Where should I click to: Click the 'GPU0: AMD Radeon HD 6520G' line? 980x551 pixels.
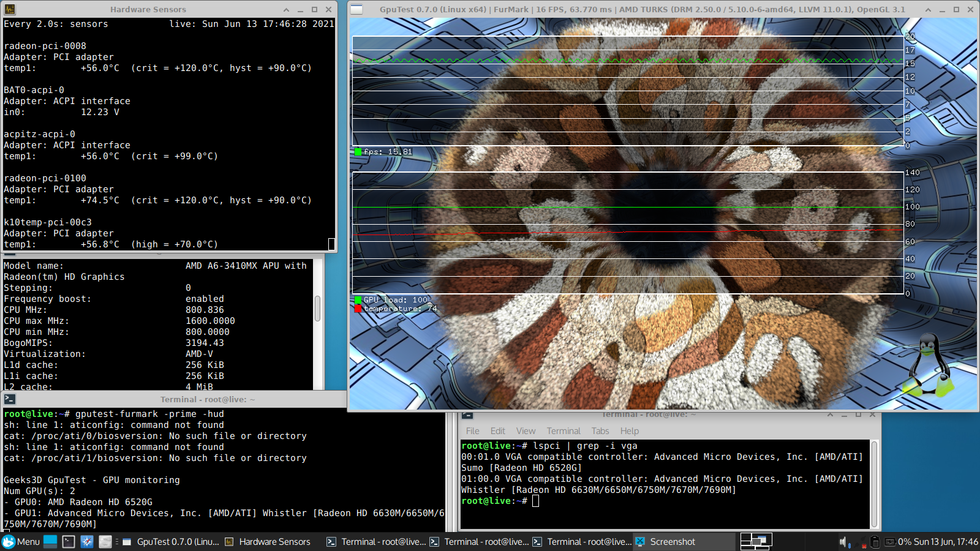[78, 502]
